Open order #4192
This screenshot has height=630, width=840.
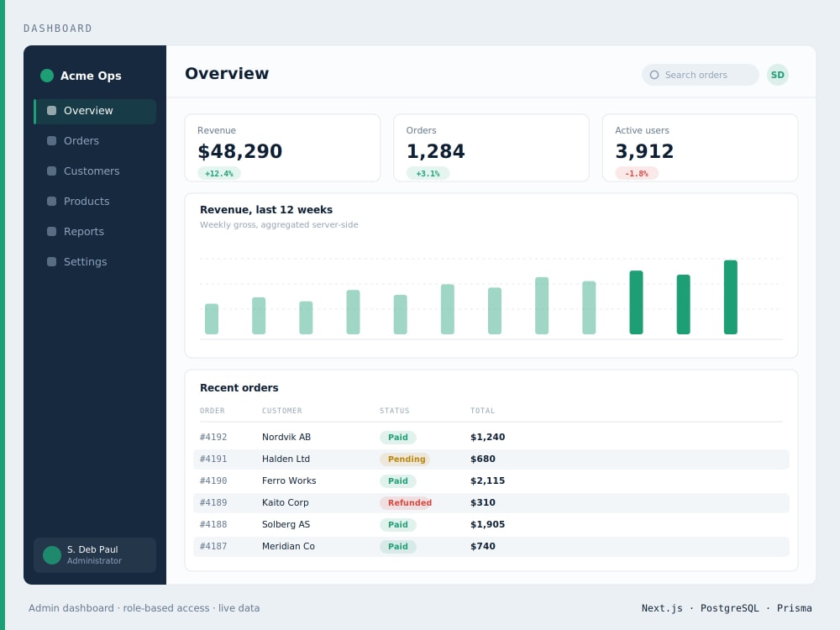point(213,437)
